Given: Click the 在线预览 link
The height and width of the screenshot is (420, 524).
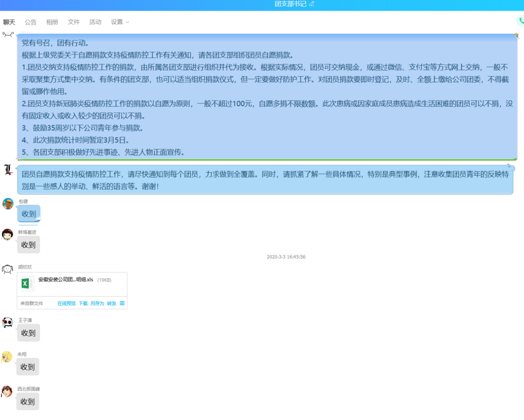Looking at the screenshot, I should 66,303.
